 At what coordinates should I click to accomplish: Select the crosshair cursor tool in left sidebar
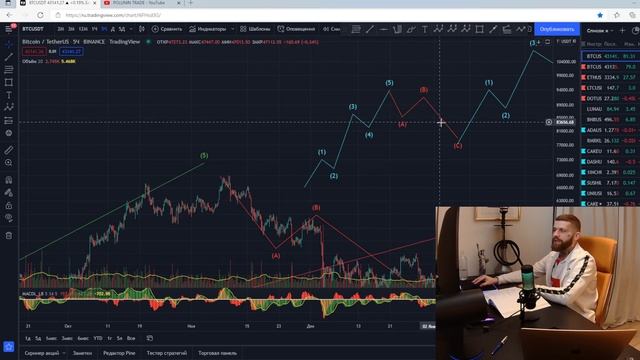9,44
